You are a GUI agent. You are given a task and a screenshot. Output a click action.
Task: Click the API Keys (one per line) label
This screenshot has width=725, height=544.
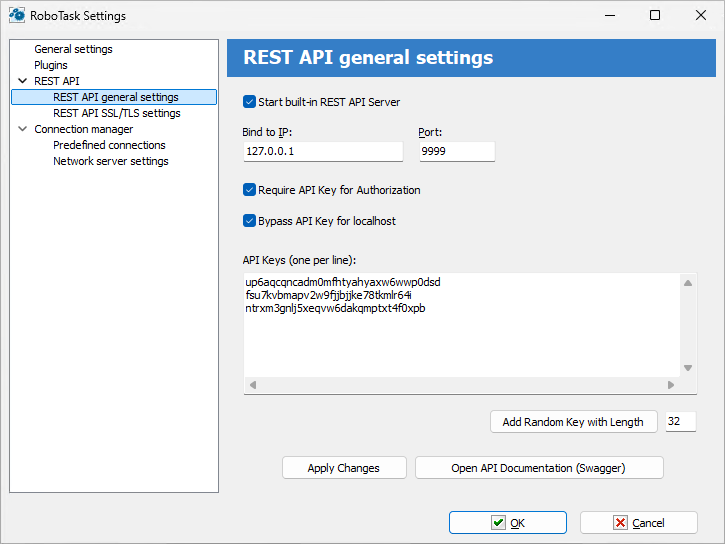(299, 260)
